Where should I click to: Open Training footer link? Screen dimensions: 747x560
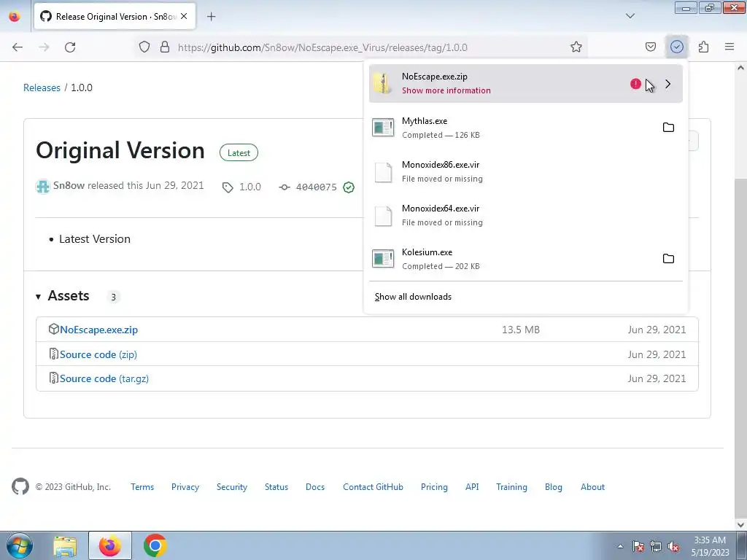[x=511, y=486]
